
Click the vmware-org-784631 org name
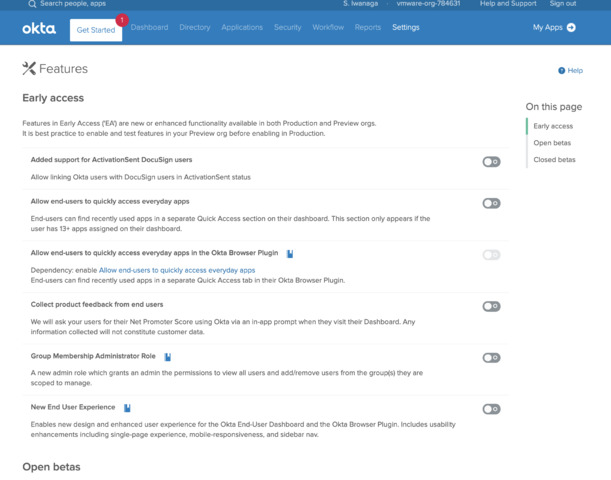point(428,4)
